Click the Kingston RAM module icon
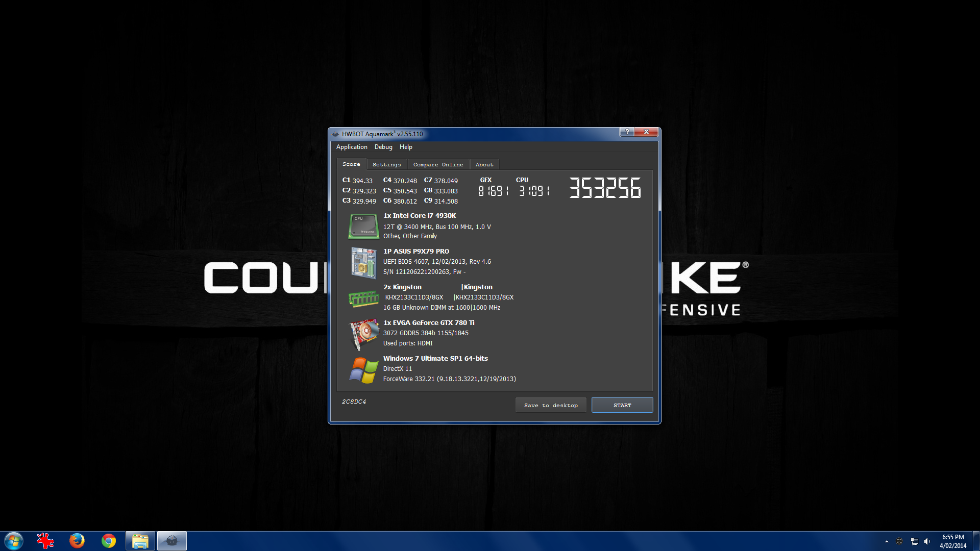The height and width of the screenshot is (551, 980). coord(363,298)
